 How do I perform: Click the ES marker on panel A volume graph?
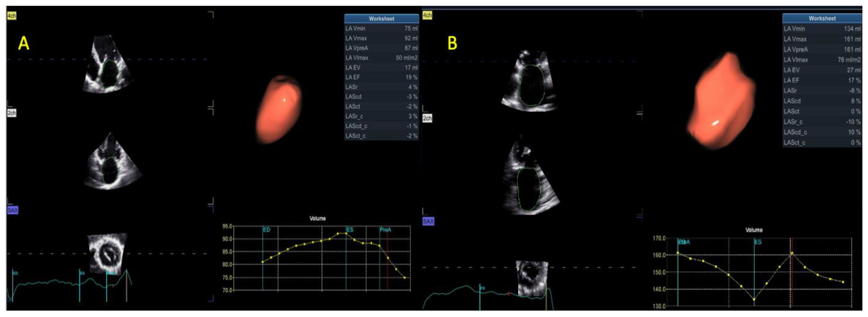pyautogui.click(x=349, y=230)
